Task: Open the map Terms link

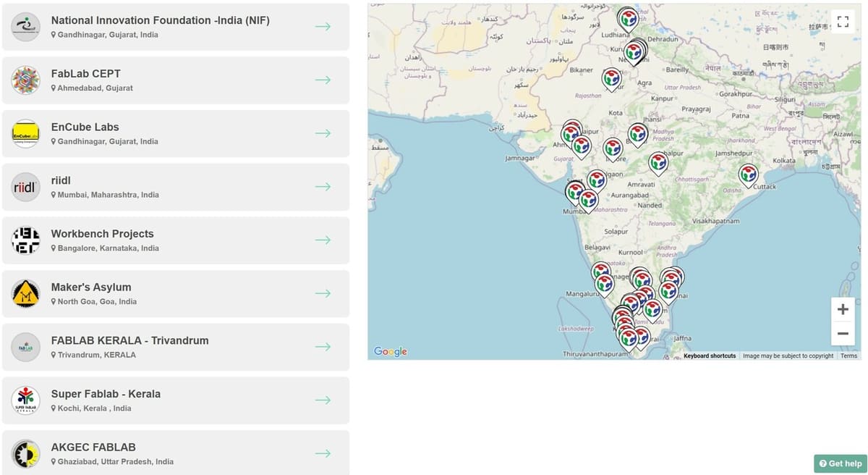Action: (848, 356)
